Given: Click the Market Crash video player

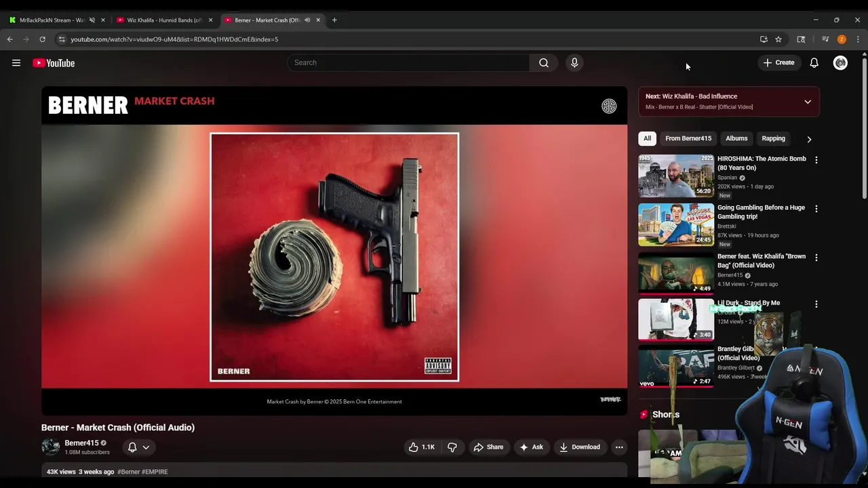Looking at the screenshot, I should 334,251.
